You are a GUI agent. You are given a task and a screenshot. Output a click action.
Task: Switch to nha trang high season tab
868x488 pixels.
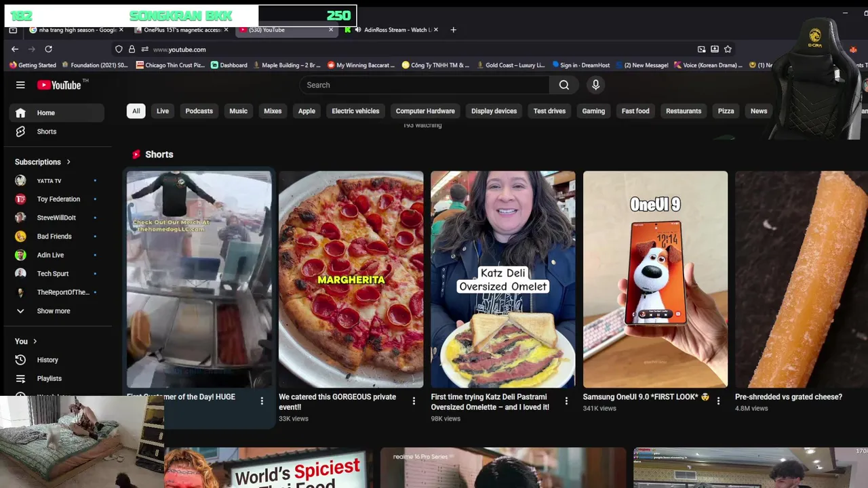tap(76, 30)
